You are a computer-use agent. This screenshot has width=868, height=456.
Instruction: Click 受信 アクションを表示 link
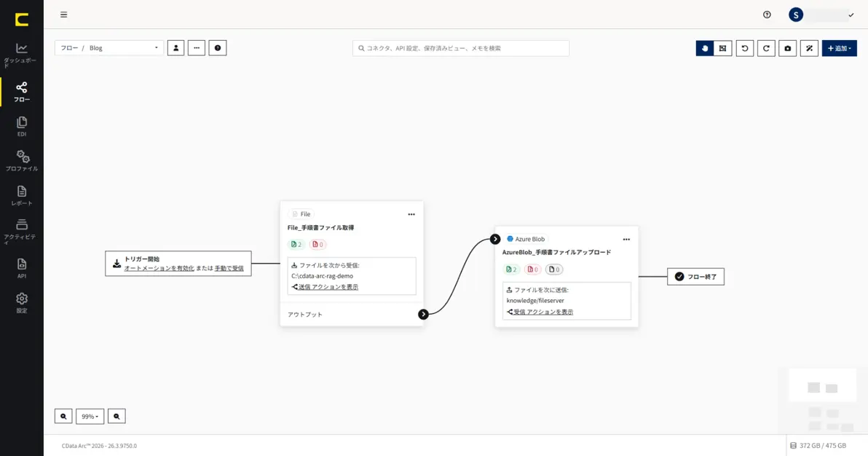[542, 312]
